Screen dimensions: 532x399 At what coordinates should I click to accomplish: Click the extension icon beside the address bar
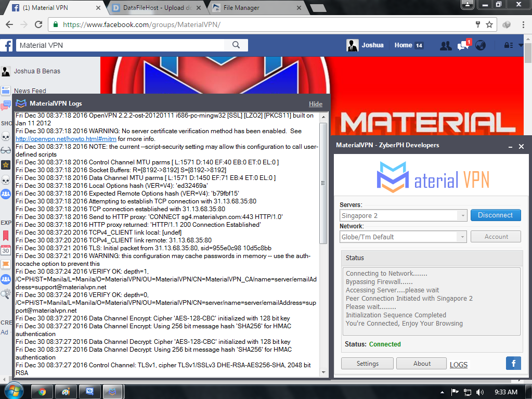pos(507,24)
